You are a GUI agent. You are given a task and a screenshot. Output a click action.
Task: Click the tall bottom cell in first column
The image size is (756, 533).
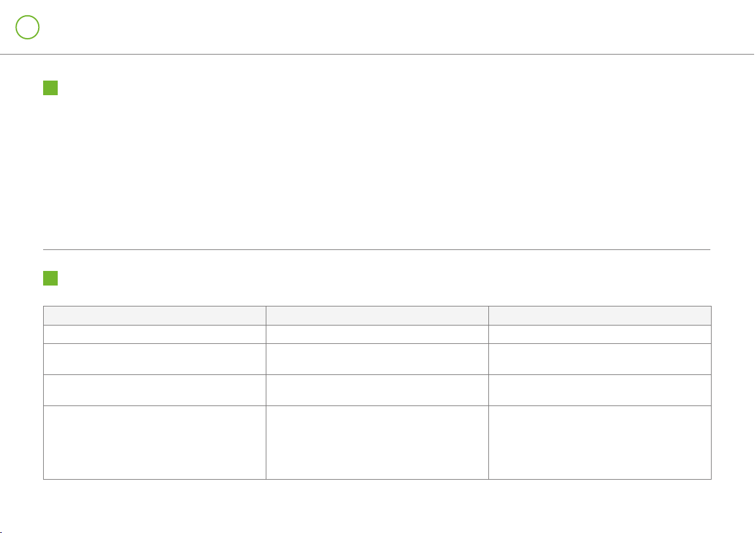tap(155, 442)
